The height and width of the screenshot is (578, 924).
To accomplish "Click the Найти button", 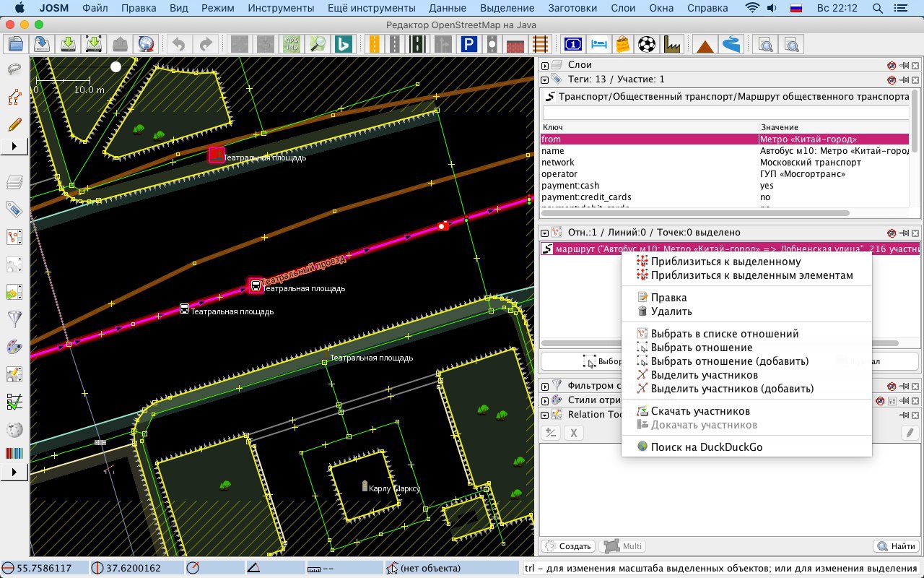I will coord(896,546).
